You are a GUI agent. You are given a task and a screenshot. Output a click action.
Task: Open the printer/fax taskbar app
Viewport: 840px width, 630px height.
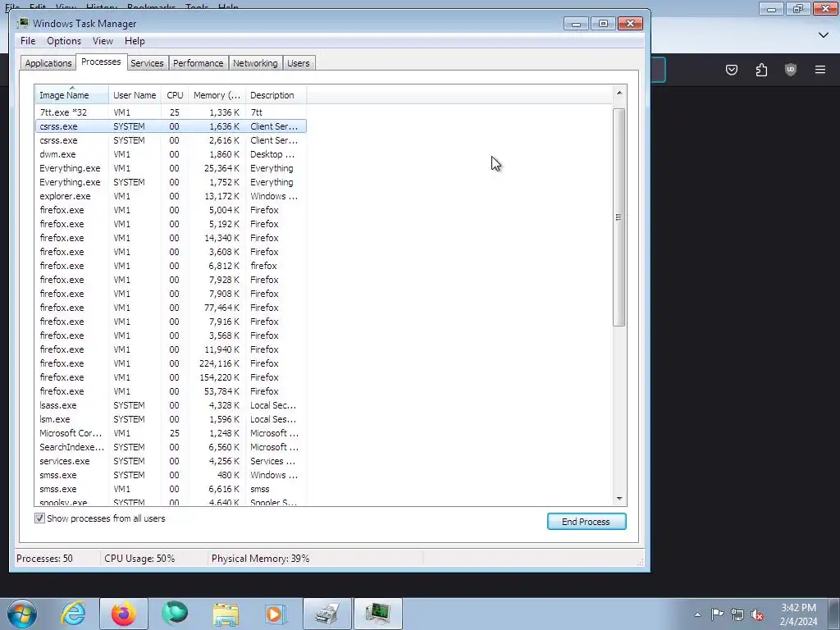point(326,614)
